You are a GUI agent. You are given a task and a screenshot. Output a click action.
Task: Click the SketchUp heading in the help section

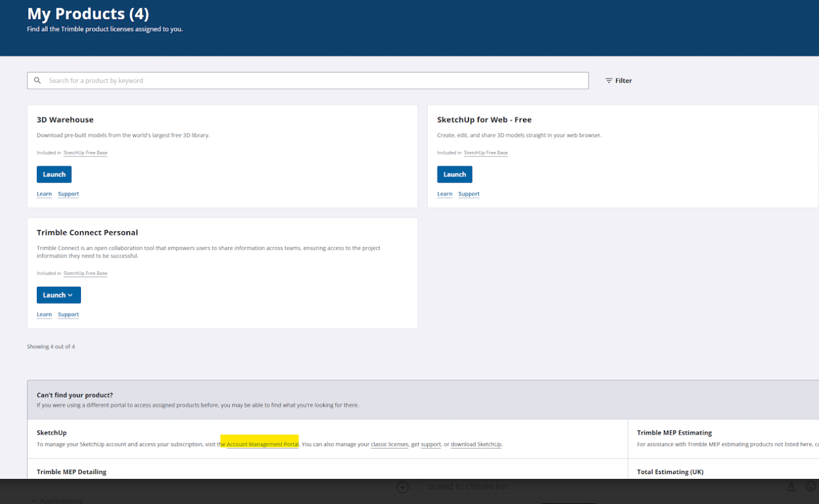click(x=51, y=433)
